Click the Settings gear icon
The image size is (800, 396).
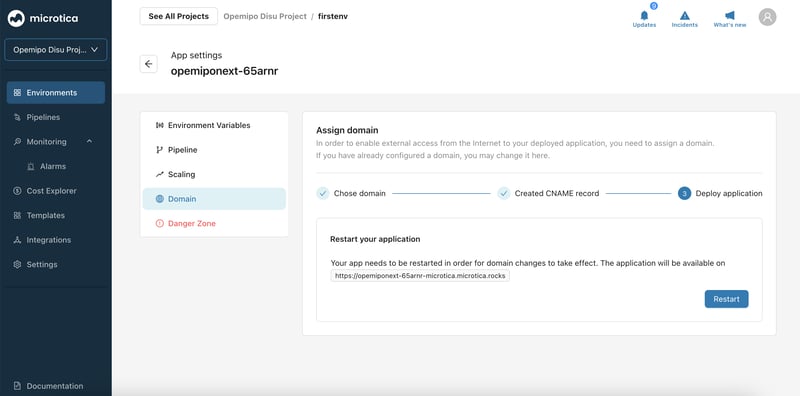click(x=17, y=264)
